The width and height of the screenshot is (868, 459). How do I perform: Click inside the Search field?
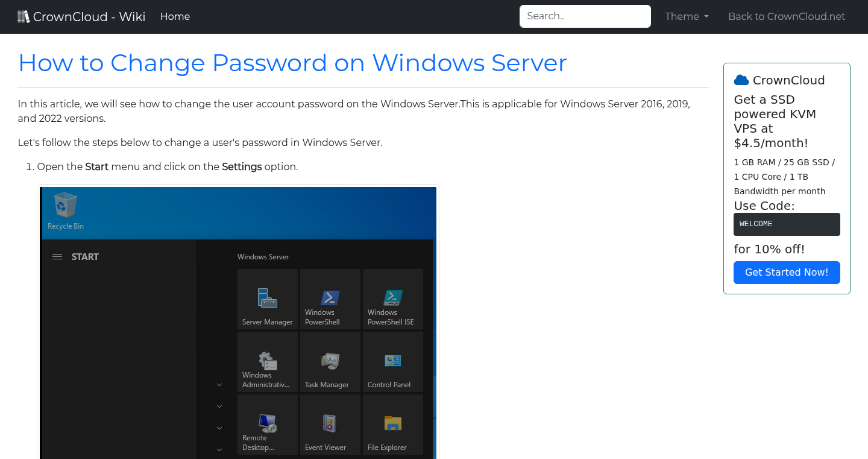point(585,16)
